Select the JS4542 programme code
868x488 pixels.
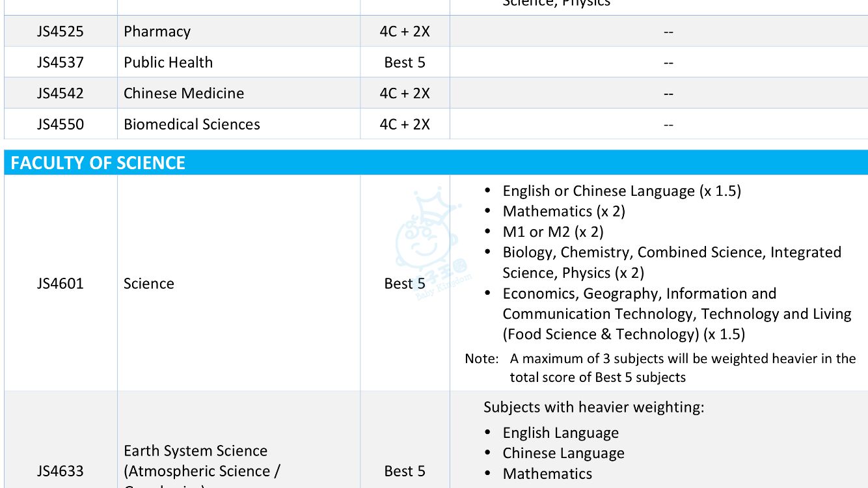tap(61, 93)
